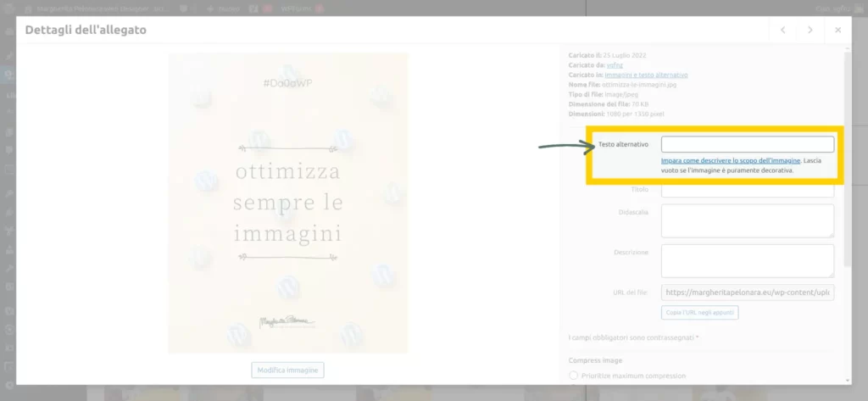Click the Titolo input field

[x=748, y=191]
